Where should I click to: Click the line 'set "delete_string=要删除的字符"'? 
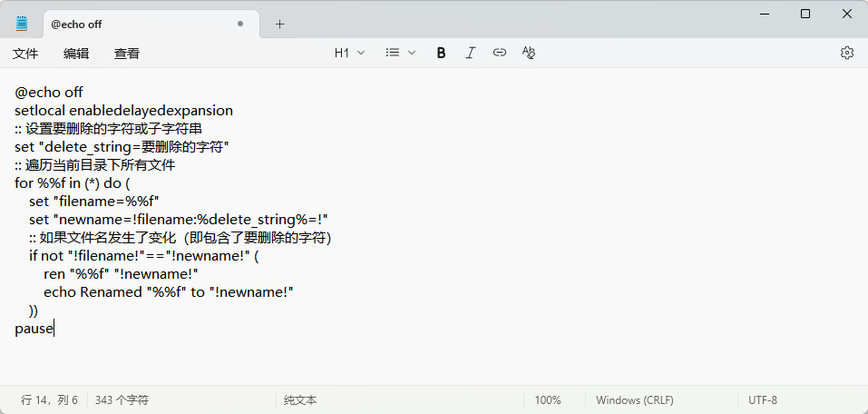click(122, 147)
